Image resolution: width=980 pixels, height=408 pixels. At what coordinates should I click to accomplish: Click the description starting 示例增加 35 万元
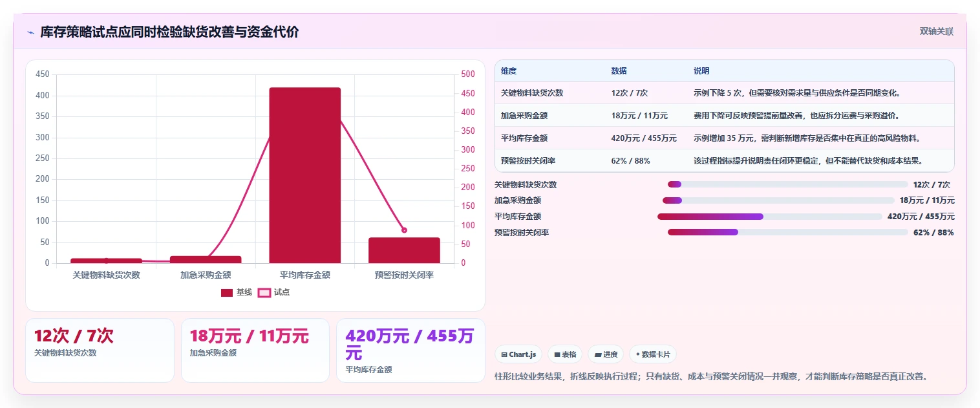(x=807, y=138)
